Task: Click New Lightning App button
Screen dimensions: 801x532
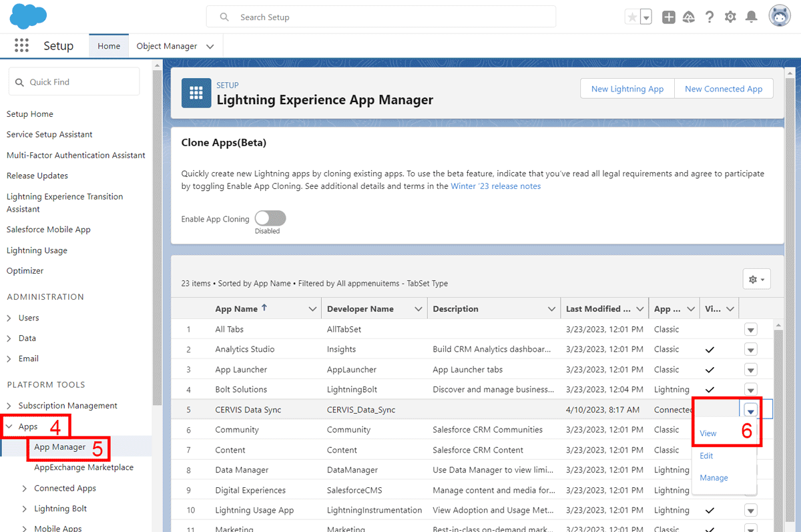Action: 627,89
